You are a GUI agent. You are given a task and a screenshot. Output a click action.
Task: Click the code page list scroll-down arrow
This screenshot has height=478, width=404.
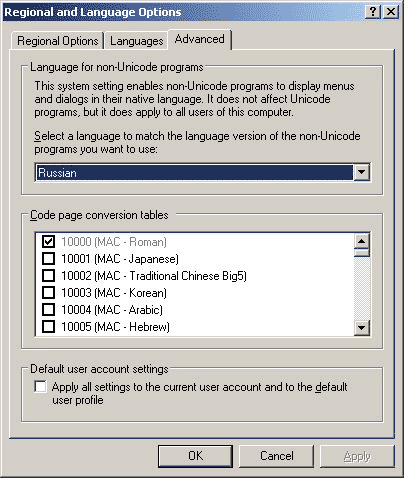tap(362, 327)
